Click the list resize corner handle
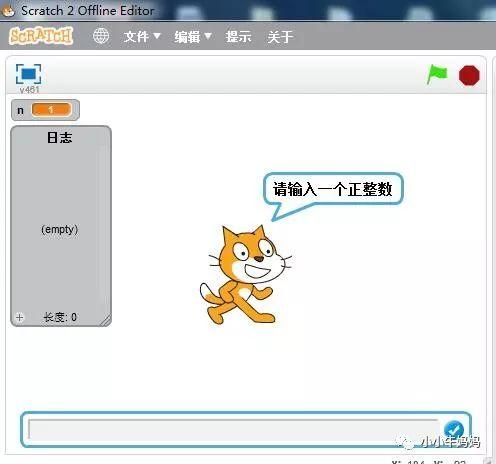The width and height of the screenshot is (496, 464). pyautogui.click(x=106, y=320)
